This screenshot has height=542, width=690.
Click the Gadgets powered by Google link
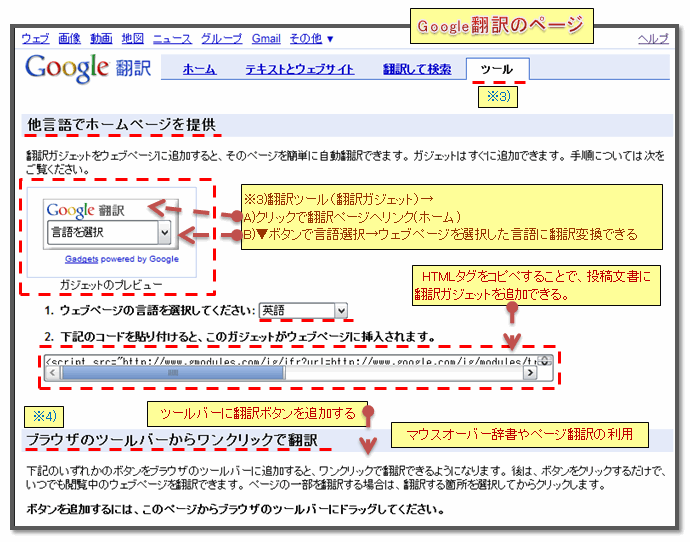click(122, 259)
